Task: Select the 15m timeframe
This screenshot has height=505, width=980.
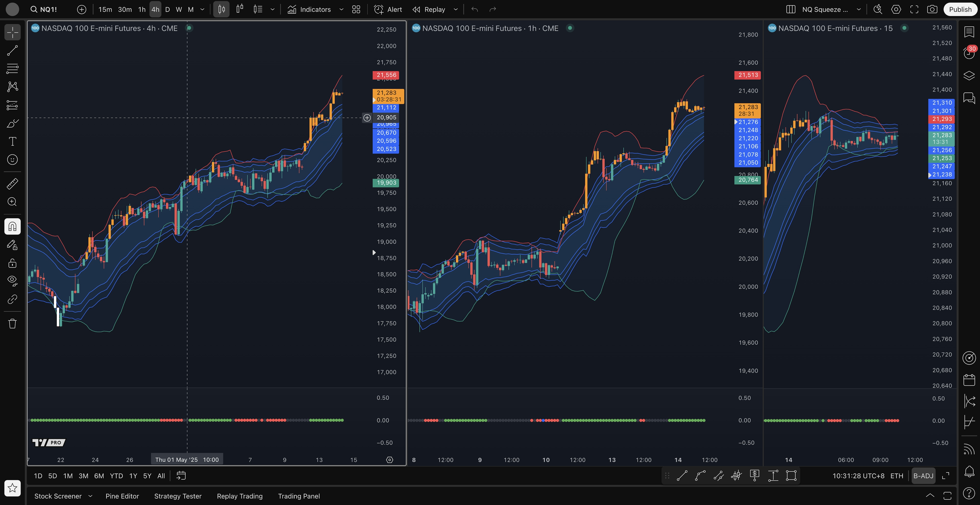Action: point(105,9)
